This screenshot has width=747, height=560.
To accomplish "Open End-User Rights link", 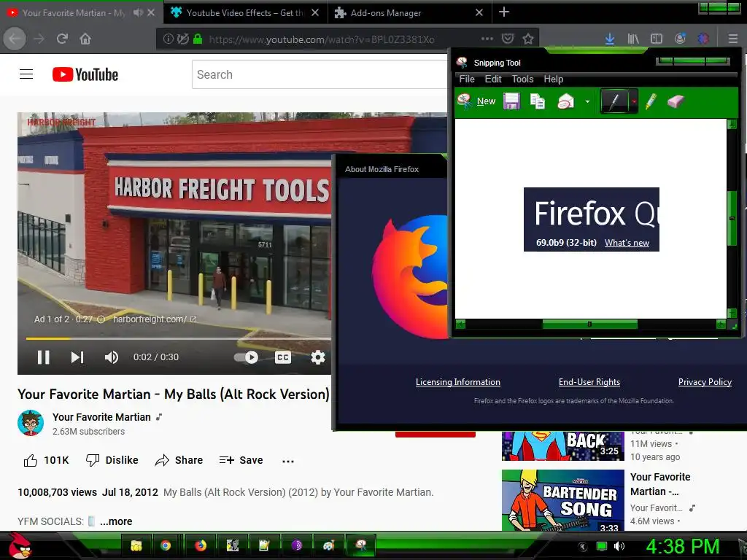I will click(x=589, y=382).
